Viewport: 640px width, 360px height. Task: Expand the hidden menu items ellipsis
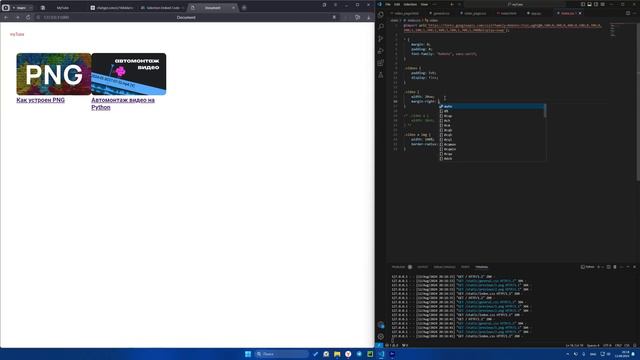(x=434, y=4)
